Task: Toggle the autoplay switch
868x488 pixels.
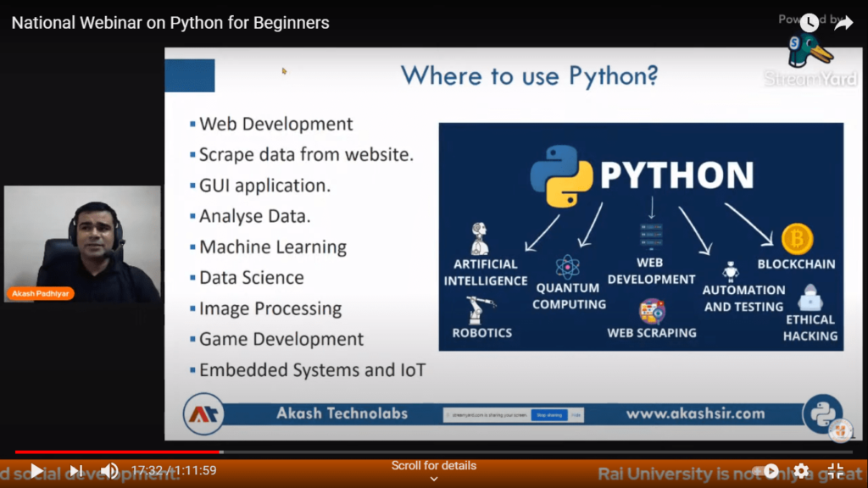Action: (x=766, y=471)
